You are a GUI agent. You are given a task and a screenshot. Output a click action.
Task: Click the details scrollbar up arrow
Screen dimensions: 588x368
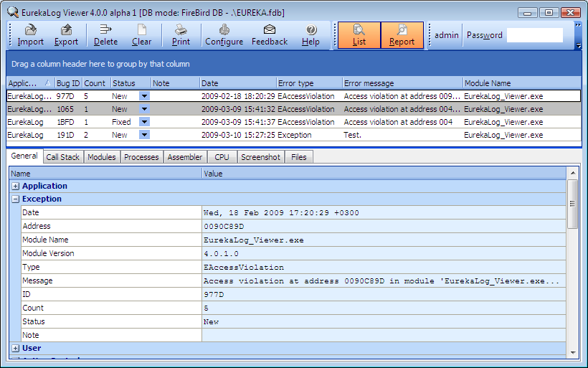(x=573, y=173)
